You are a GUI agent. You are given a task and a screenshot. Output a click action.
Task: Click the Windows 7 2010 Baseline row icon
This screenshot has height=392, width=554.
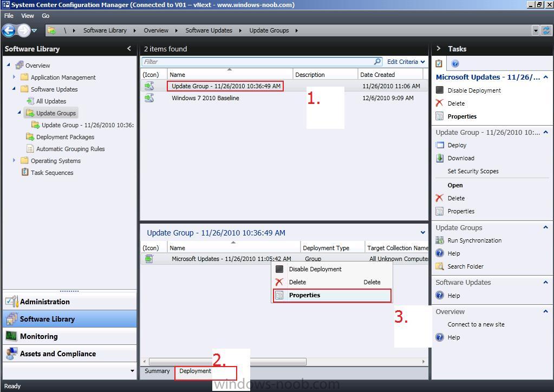149,98
